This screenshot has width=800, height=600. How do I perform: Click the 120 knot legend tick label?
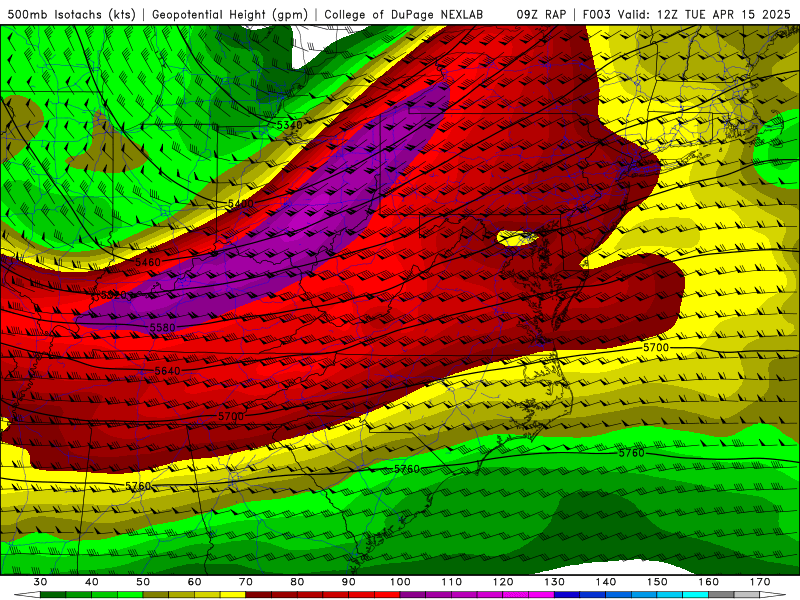coord(503,582)
